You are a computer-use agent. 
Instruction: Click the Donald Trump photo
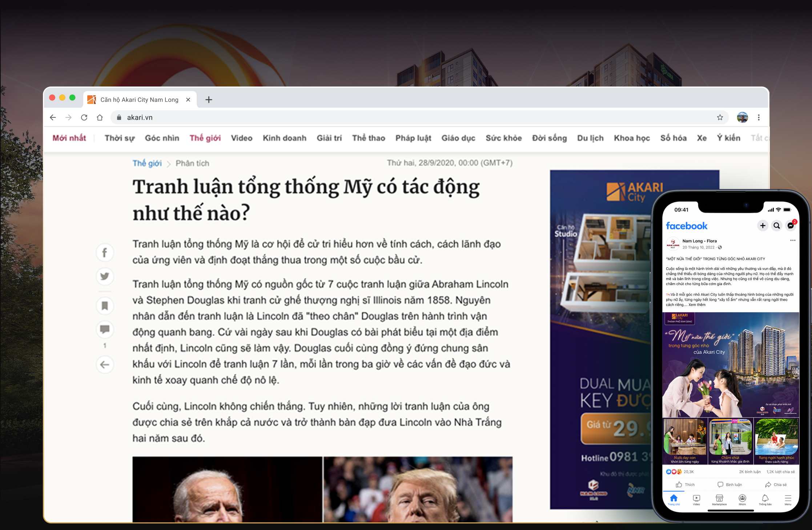418,489
